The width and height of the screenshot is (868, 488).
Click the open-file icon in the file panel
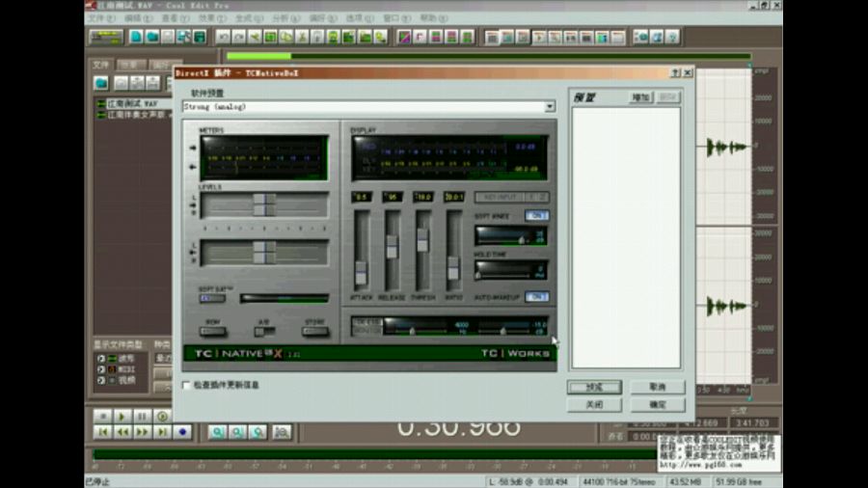click(x=100, y=83)
